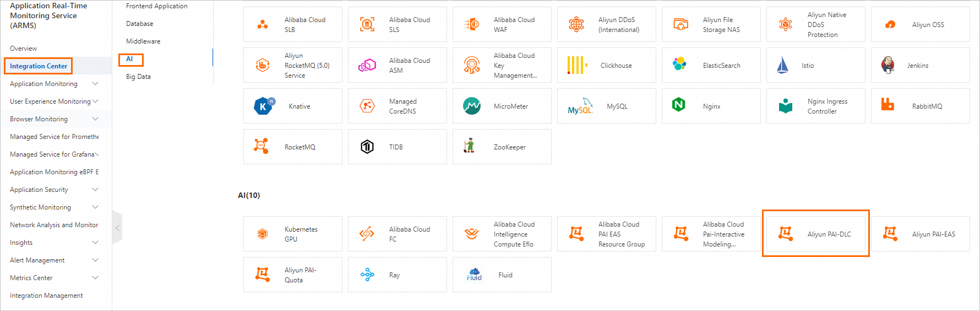Click the ElasticSearch logo icon

[679, 64]
